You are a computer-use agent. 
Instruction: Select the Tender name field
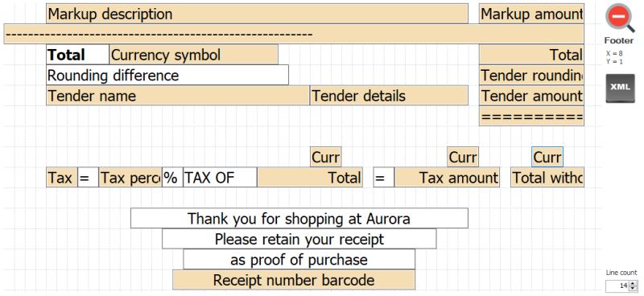pyautogui.click(x=178, y=96)
